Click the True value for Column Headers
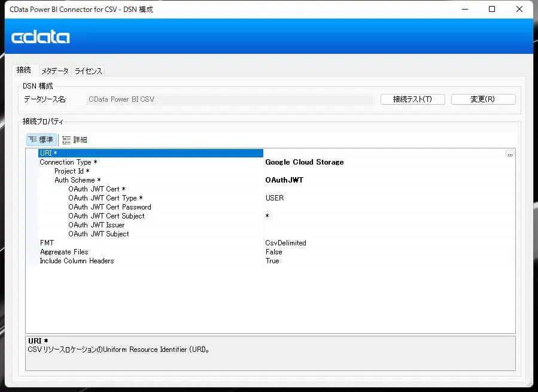This screenshot has width=538, height=392. coord(272,260)
